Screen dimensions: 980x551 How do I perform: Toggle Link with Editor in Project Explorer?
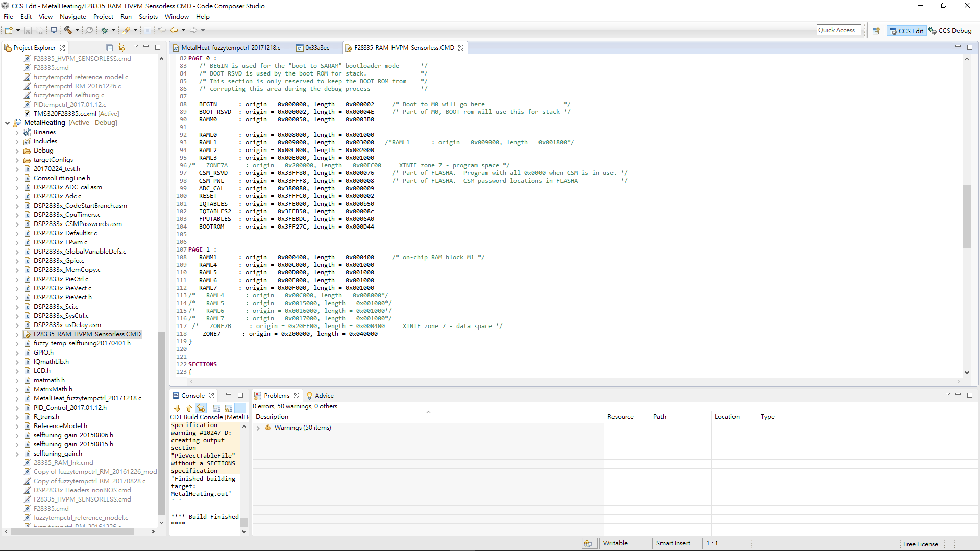tap(121, 47)
